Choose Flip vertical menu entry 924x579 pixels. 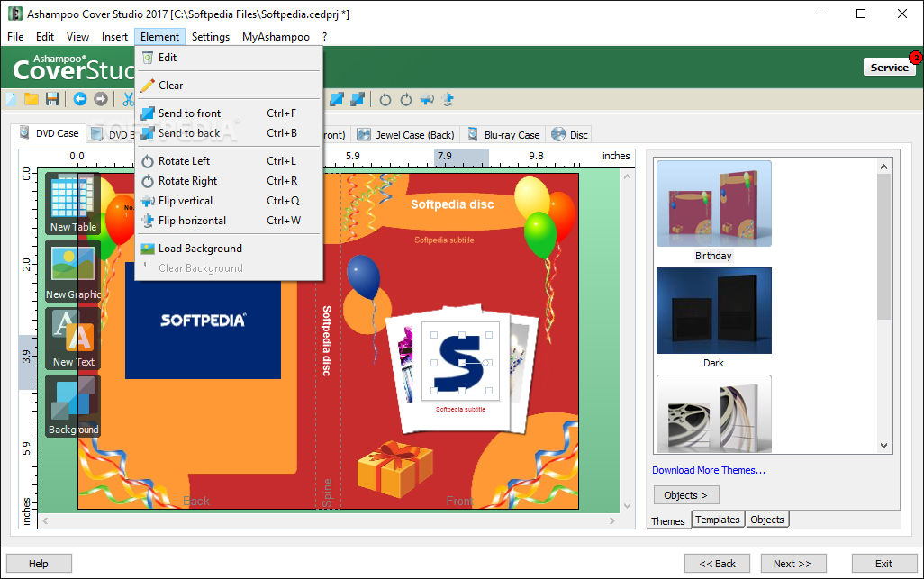click(229, 201)
